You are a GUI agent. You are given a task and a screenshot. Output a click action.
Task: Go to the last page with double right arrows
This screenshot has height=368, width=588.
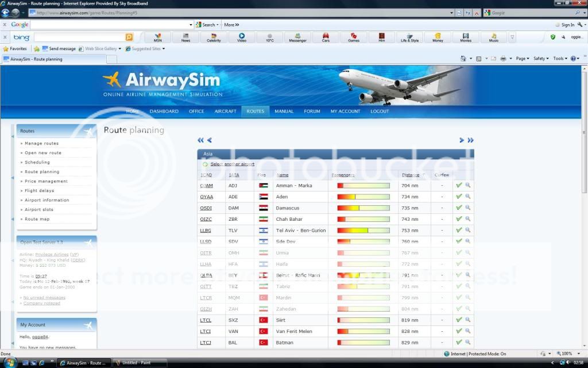(x=470, y=140)
